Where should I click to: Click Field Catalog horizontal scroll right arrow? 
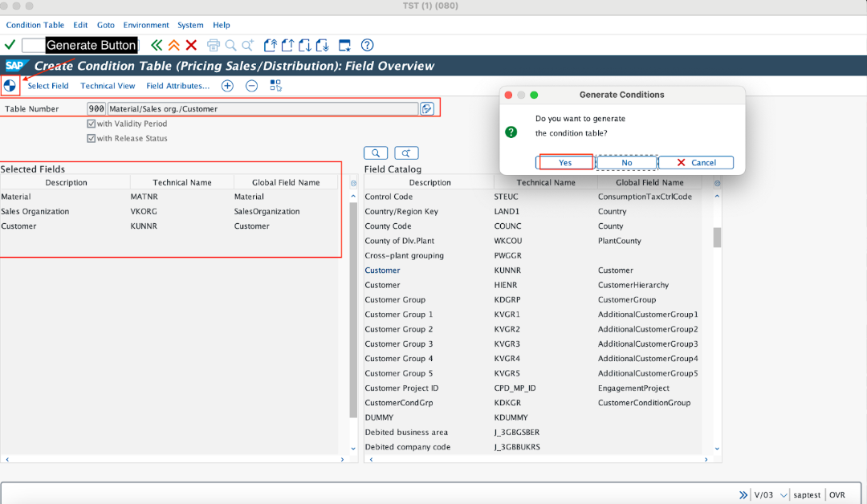point(706,459)
